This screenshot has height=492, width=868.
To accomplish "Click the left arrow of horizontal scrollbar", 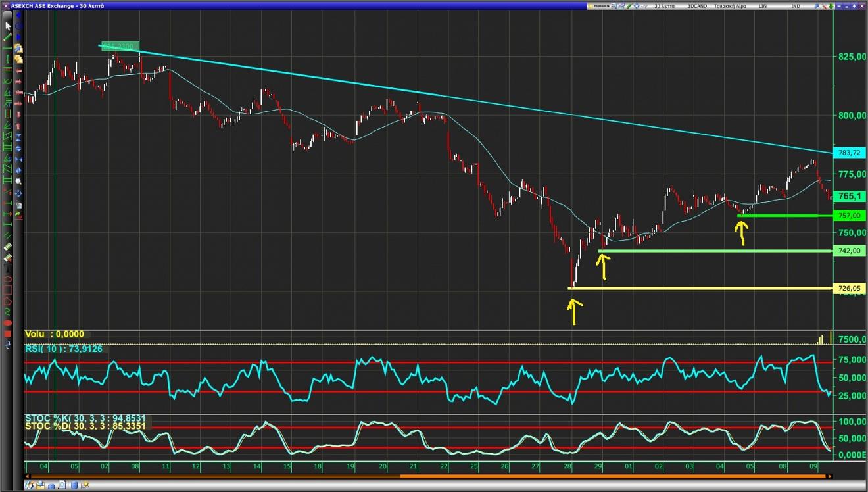I will pyautogui.click(x=27, y=476).
